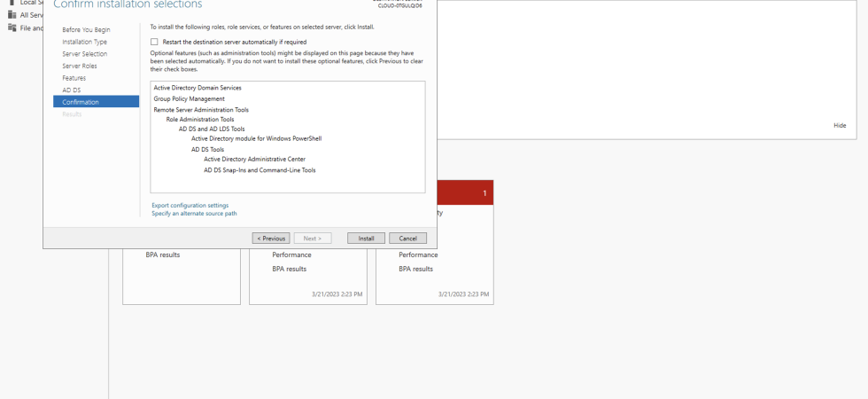Click Active Directory module for Windows PowerShell
The height and width of the screenshot is (399, 868).
coord(256,138)
